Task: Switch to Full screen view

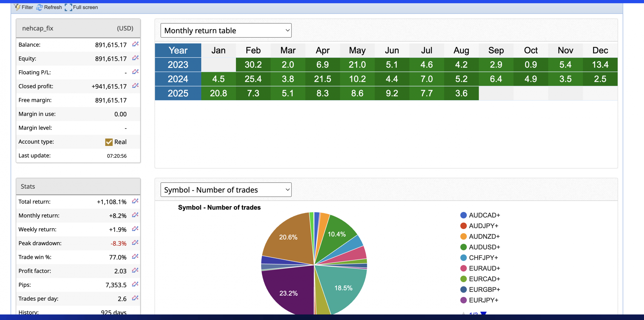Action: [82, 7]
